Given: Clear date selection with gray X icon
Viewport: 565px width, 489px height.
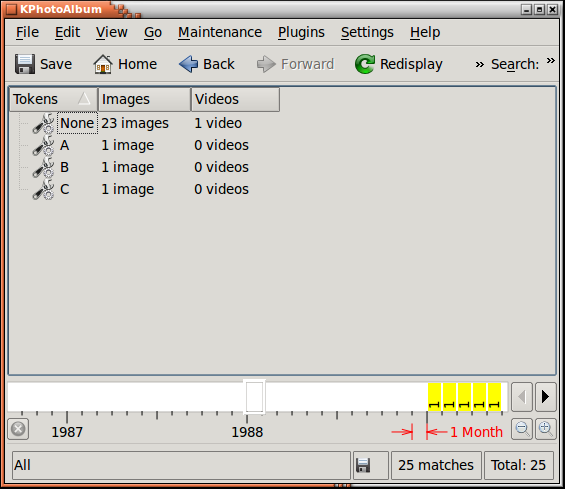Looking at the screenshot, I should [x=18, y=429].
